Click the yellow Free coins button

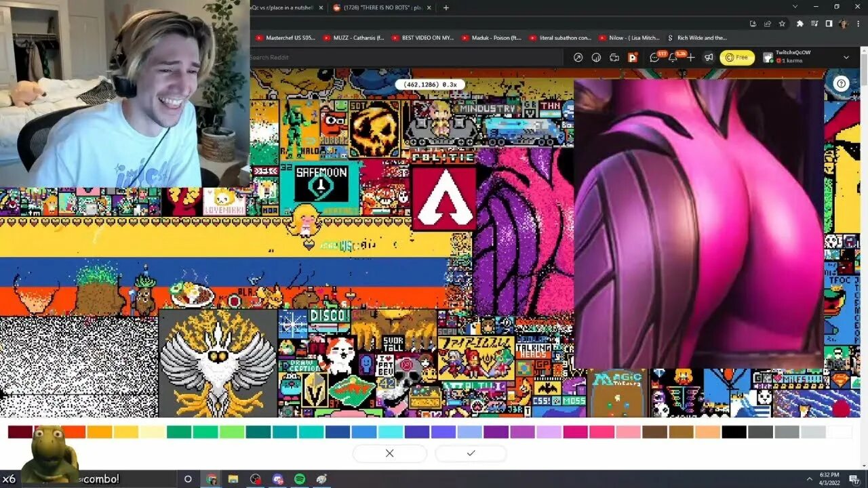pyautogui.click(x=737, y=58)
